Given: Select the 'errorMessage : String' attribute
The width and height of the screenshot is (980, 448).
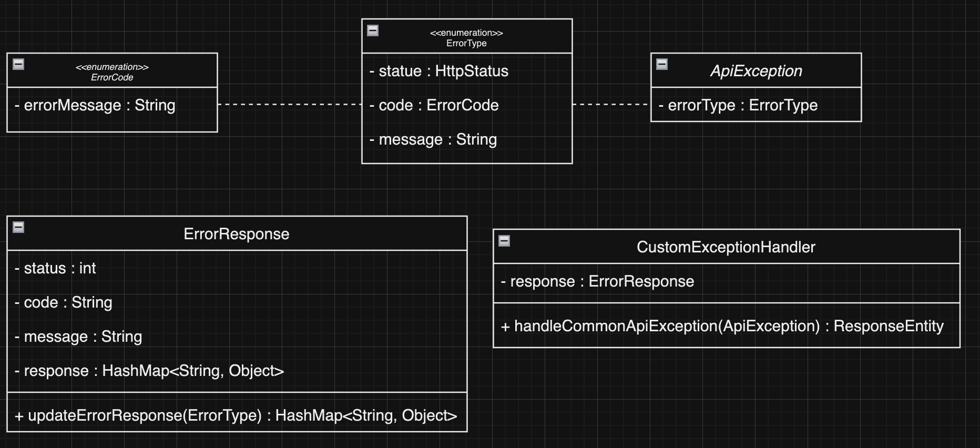Looking at the screenshot, I should point(95,105).
